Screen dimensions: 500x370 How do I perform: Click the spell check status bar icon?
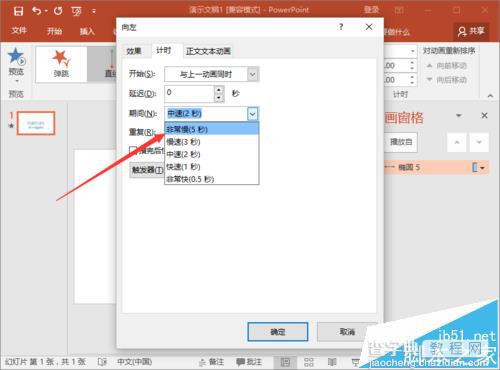(102, 362)
